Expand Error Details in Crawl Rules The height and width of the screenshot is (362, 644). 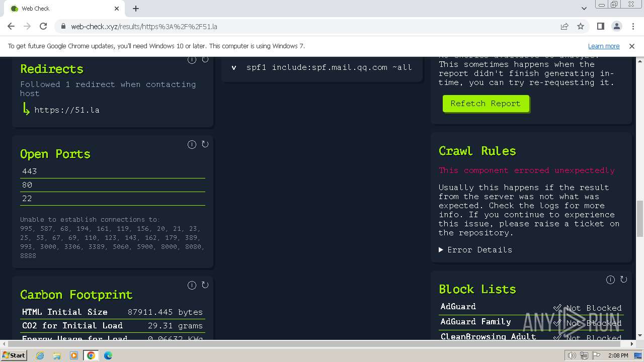(x=475, y=250)
